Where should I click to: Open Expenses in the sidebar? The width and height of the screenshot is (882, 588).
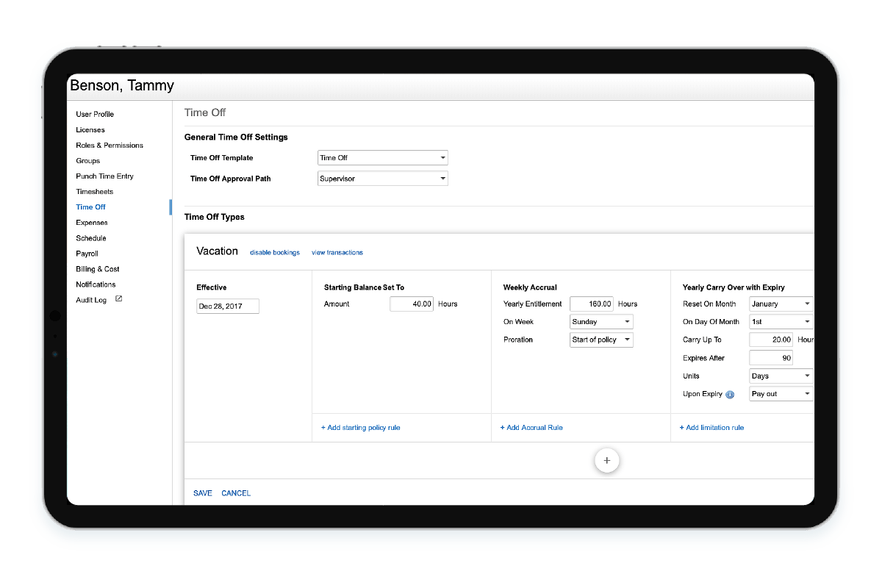pos(92,223)
